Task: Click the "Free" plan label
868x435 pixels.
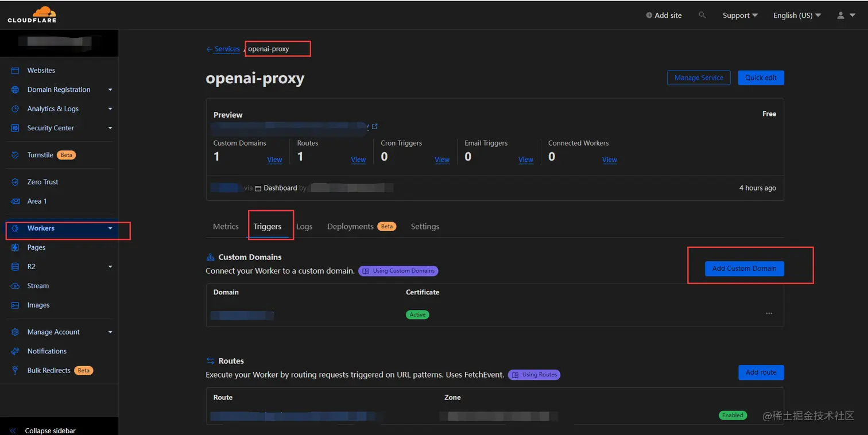Action: [x=769, y=114]
